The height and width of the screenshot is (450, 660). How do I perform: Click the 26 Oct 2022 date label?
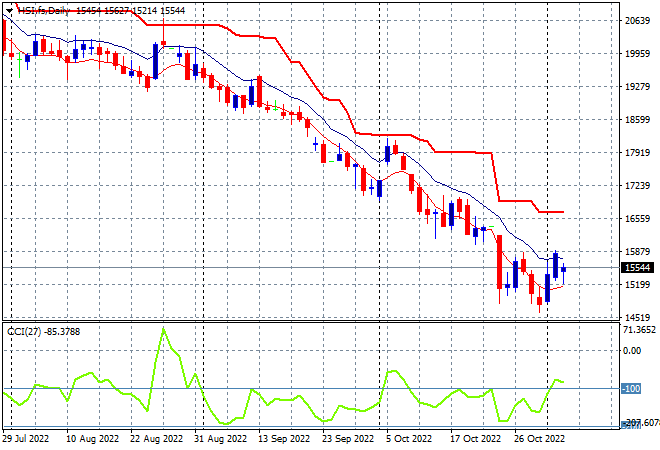coord(540,439)
